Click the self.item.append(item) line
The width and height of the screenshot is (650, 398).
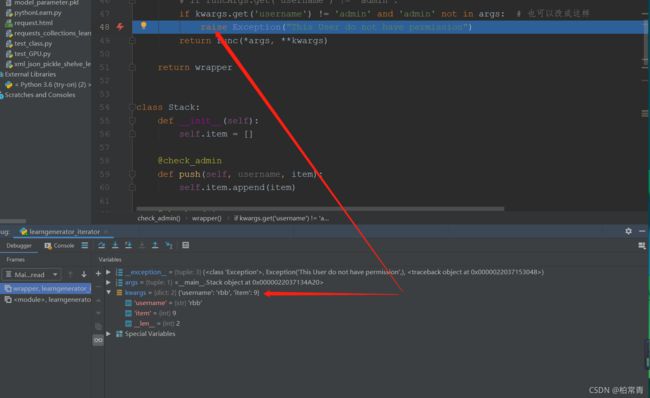pyautogui.click(x=237, y=187)
